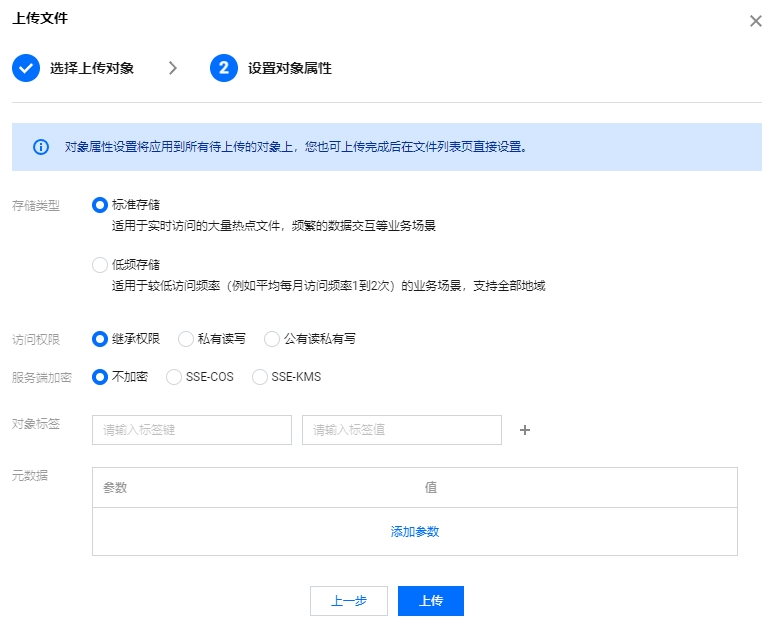
Task: Click the info icon in blue banner
Action: coord(41,147)
